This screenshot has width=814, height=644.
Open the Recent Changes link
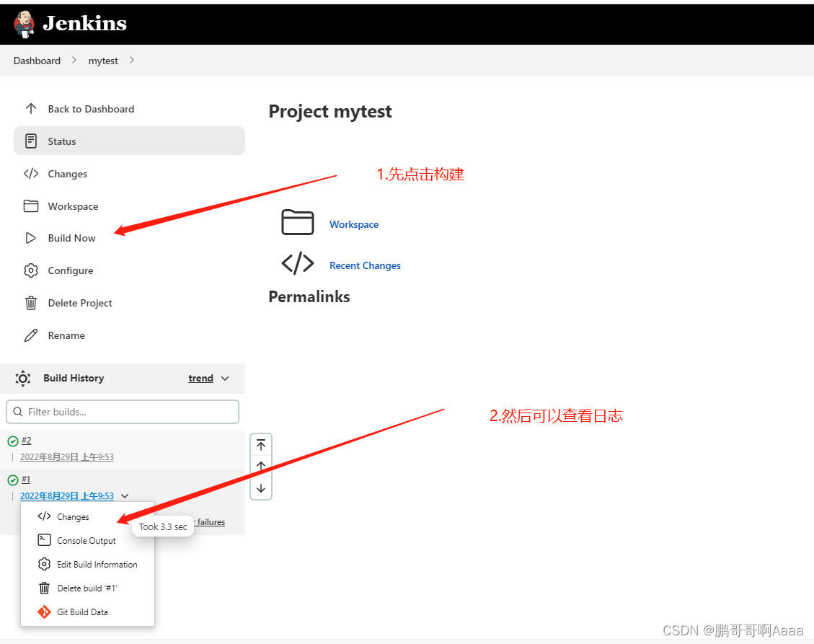tap(365, 265)
